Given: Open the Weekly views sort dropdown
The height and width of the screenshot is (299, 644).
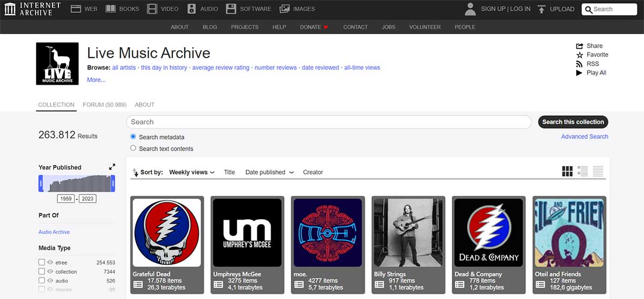Looking at the screenshot, I should [192, 172].
